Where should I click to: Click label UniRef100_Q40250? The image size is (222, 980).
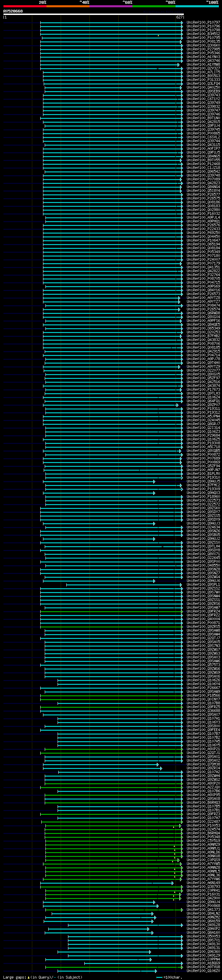coord(203,88)
